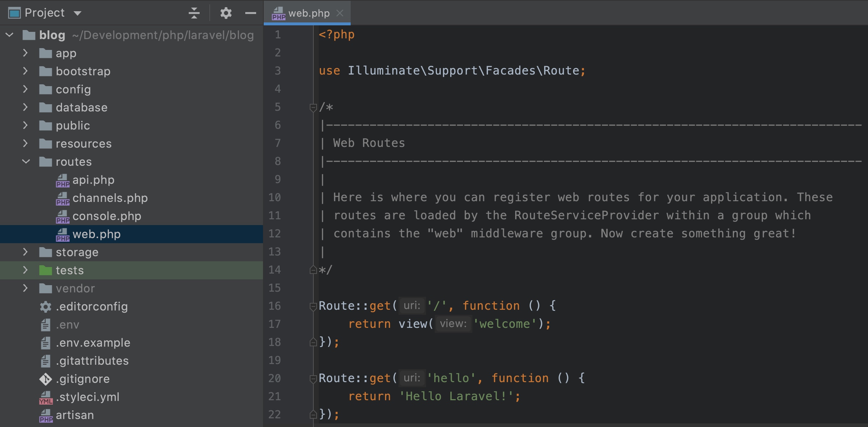
Task: Open Project panel settings gear
Action: (x=226, y=13)
